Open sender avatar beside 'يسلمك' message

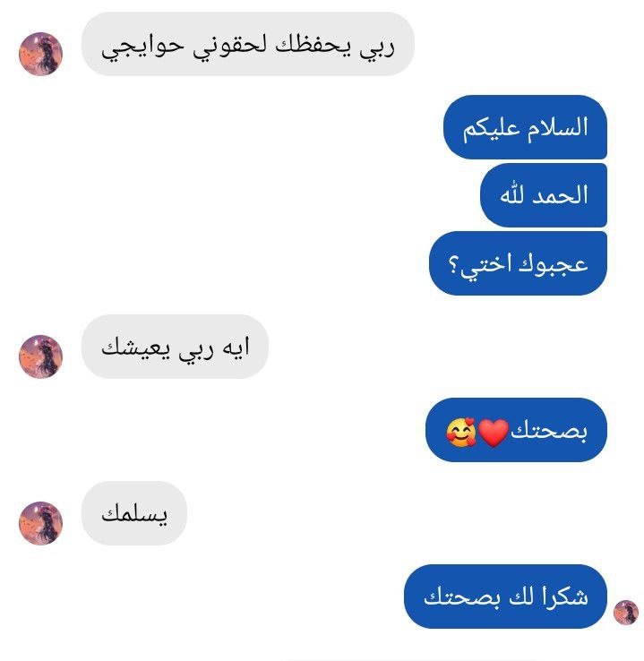tap(41, 523)
